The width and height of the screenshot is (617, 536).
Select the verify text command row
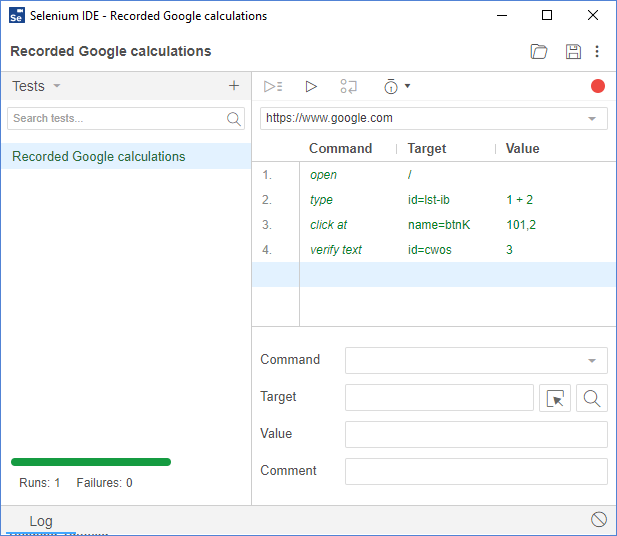click(x=434, y=250)
